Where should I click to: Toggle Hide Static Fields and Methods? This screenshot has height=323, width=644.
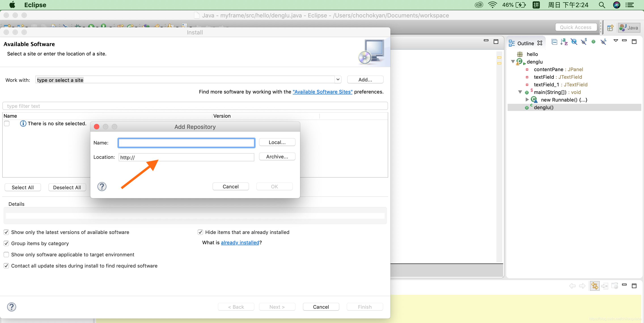click(584, 42)
